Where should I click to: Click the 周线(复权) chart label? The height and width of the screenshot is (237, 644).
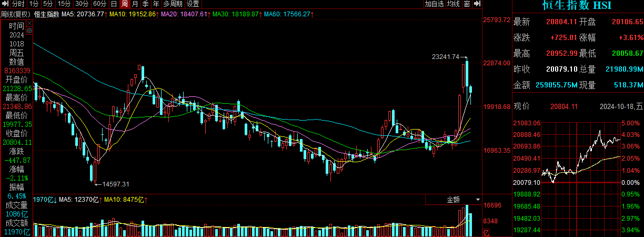pos(16,14)
